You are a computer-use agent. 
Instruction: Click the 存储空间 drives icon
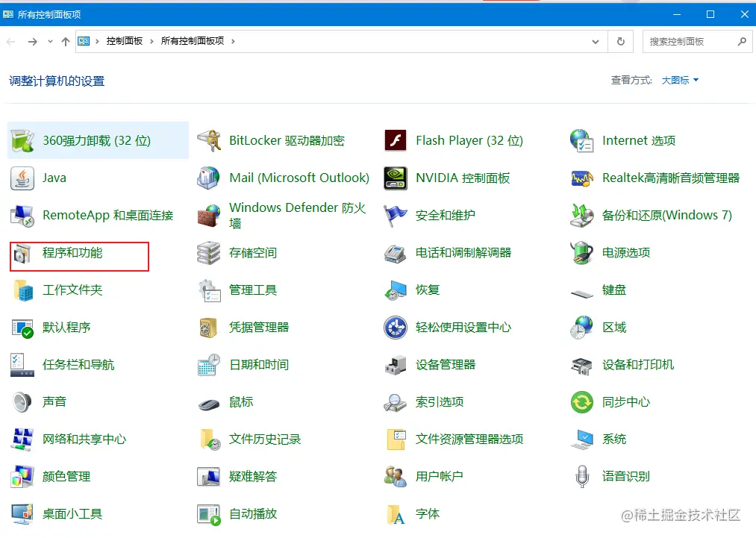tap(209, 253)
